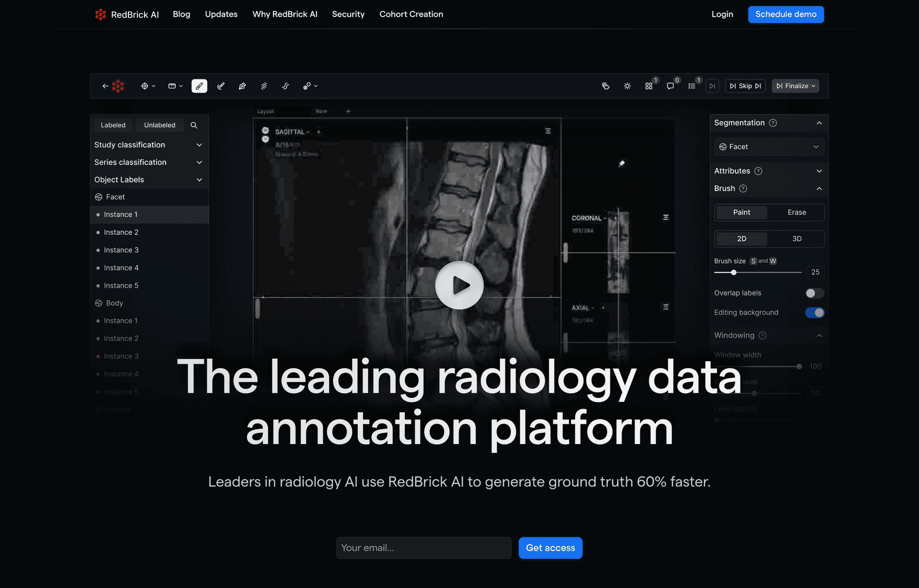Open the Updates page
Screen dimensions: 919x588
coord(221,14)
